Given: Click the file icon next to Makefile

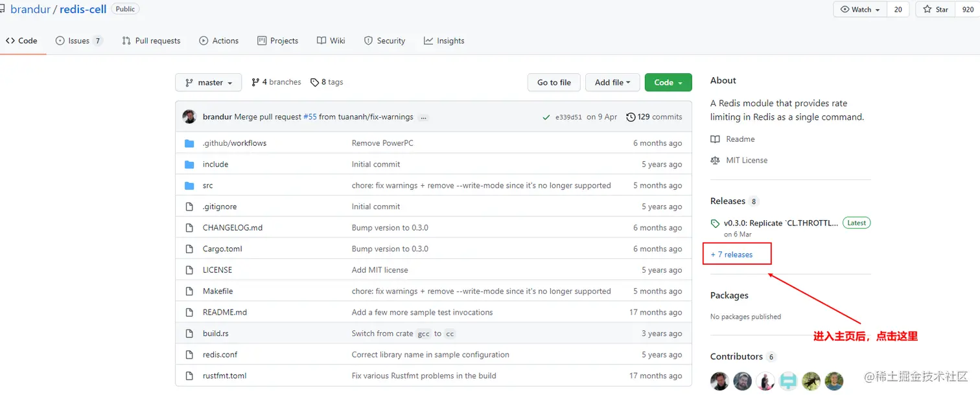Looking at the screenshot, I should [x=189, y=291].
